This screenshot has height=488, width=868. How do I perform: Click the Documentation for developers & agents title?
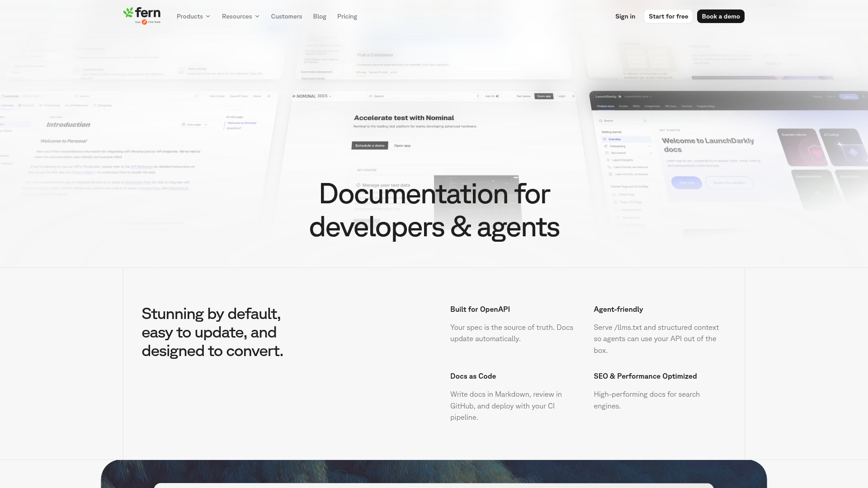[x=434, y=210]
